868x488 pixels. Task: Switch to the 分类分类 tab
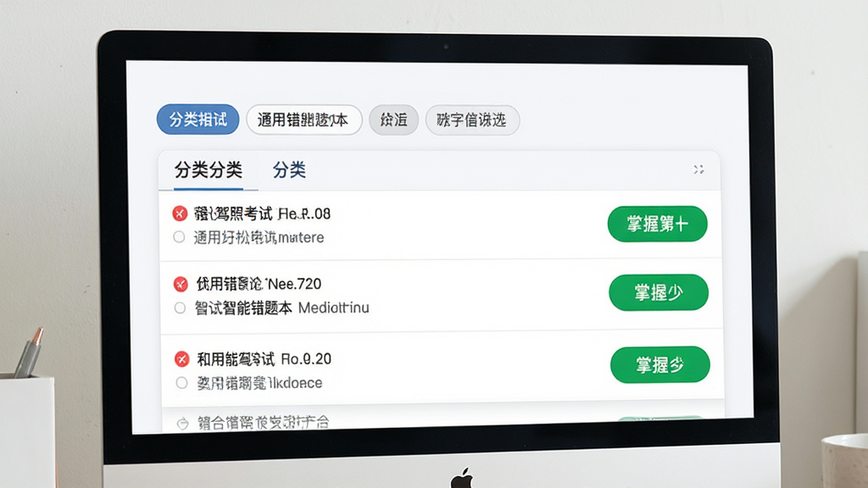tap(209, 169)
